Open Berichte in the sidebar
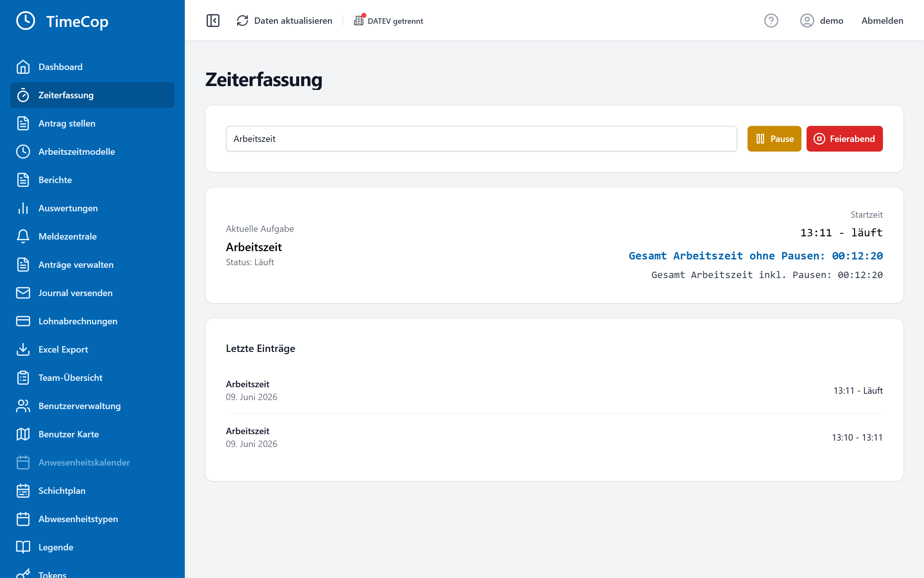 pyautogui.click(x=92, y=180)
